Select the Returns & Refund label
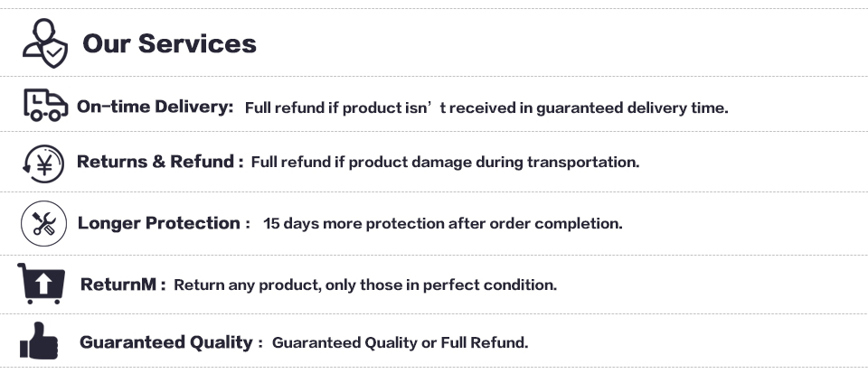This screenshot has height=392, width=868. (x=160, y=162)
